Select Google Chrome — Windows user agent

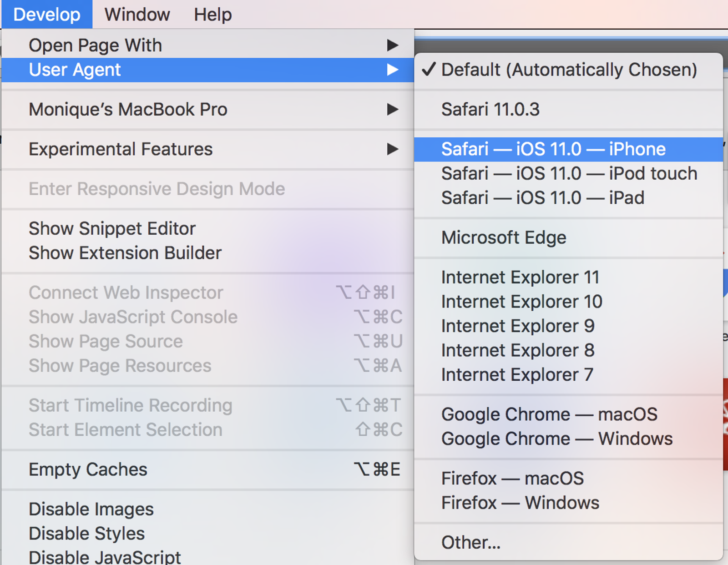point(568,439)
